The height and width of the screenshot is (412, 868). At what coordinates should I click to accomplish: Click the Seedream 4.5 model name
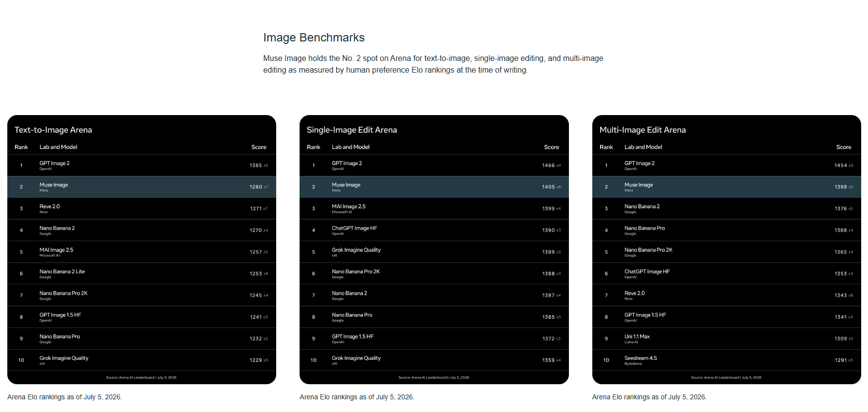(x=641, y=358)
